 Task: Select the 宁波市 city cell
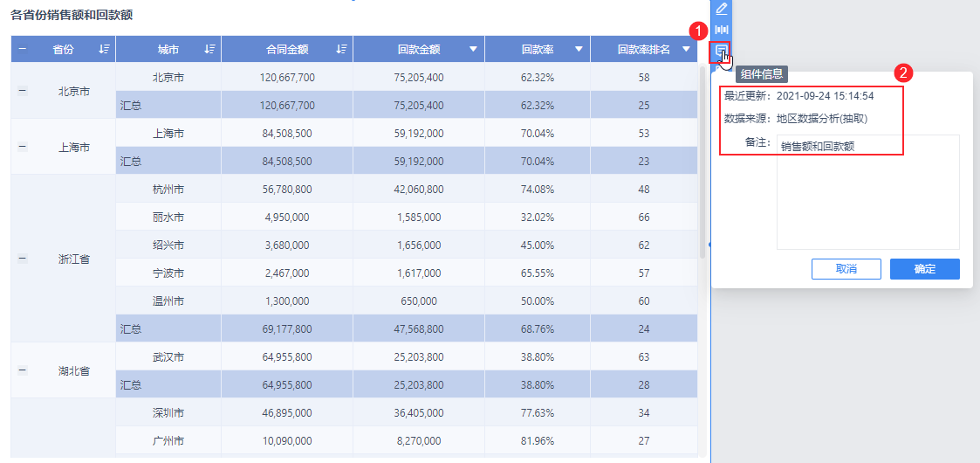[x=168, y=273]
